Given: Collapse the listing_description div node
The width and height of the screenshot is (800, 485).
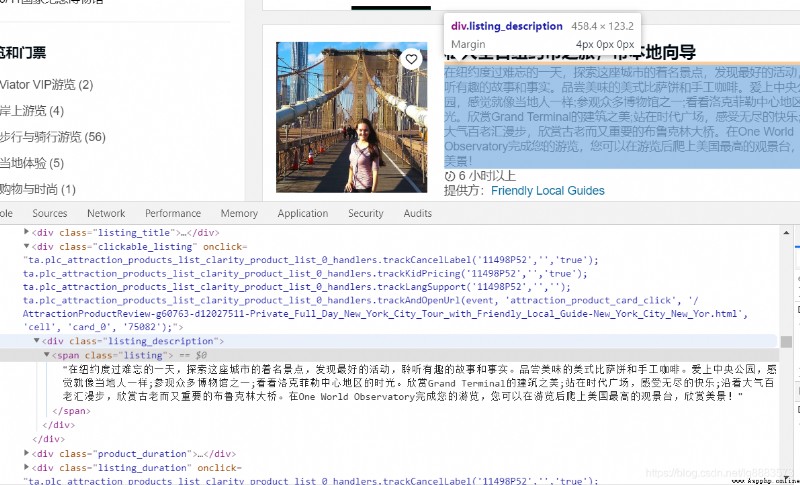Looking at the screenshot, I should click(37, 341).
